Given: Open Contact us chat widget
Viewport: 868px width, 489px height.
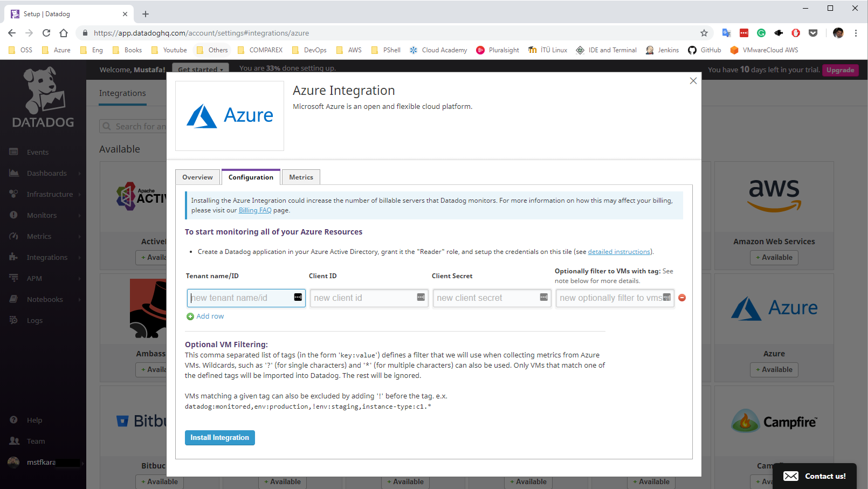Looking at the screenshot, I should click(815, 476).
